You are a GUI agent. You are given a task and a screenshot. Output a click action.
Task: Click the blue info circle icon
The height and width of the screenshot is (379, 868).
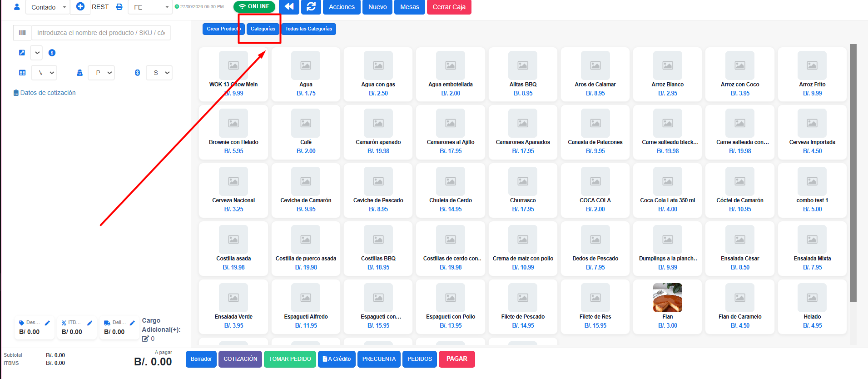click(52, 53)
